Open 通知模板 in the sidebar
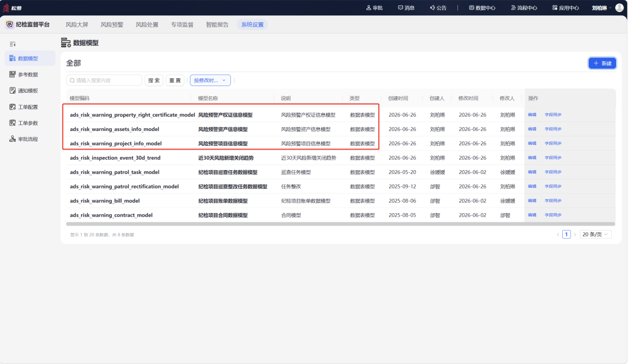 coord(30,91)
